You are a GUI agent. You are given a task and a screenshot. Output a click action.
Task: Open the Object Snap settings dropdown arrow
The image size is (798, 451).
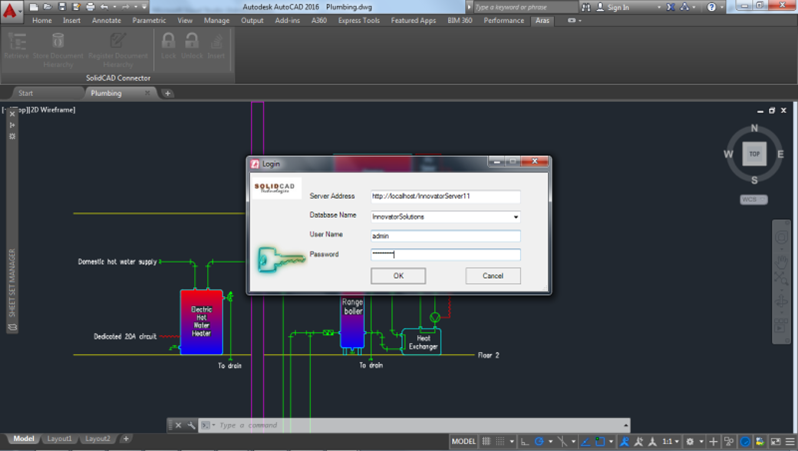611,441
